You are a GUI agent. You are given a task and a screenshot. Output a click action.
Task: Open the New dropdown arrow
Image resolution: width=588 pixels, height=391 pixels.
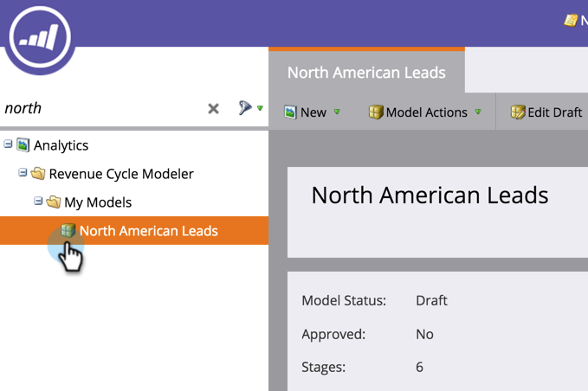click(x=337, y=112)
